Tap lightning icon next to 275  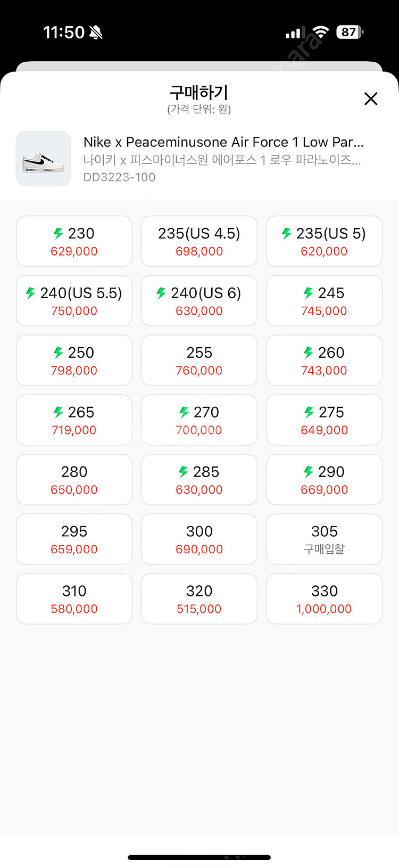[309, 412]
